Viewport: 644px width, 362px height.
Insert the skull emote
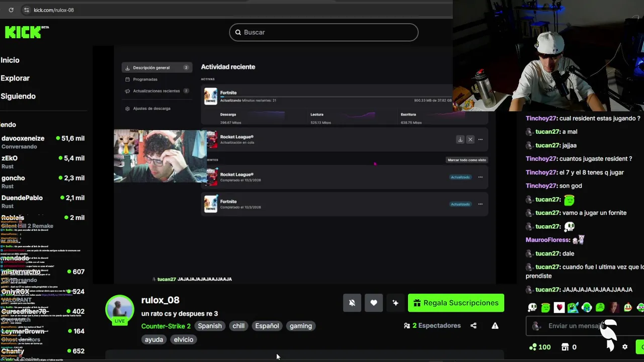tap(532, 308)
